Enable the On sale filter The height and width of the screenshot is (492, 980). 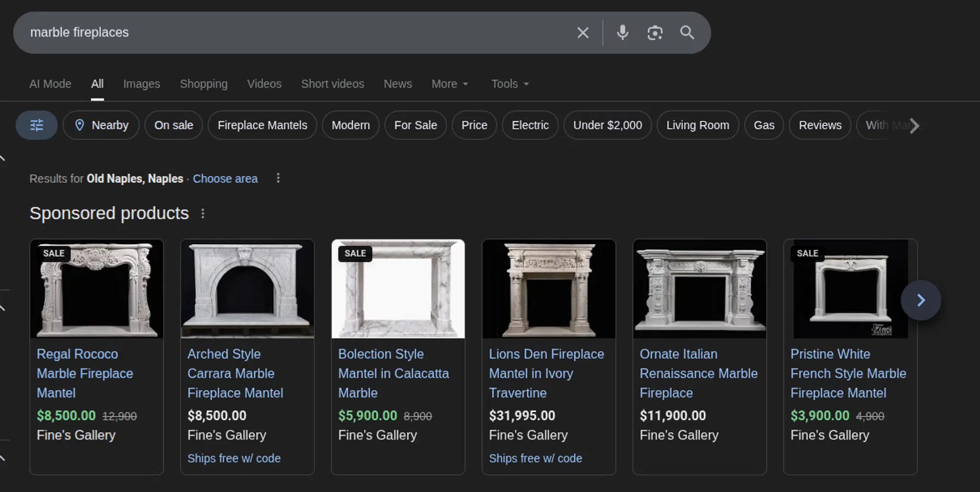[173, 125]
